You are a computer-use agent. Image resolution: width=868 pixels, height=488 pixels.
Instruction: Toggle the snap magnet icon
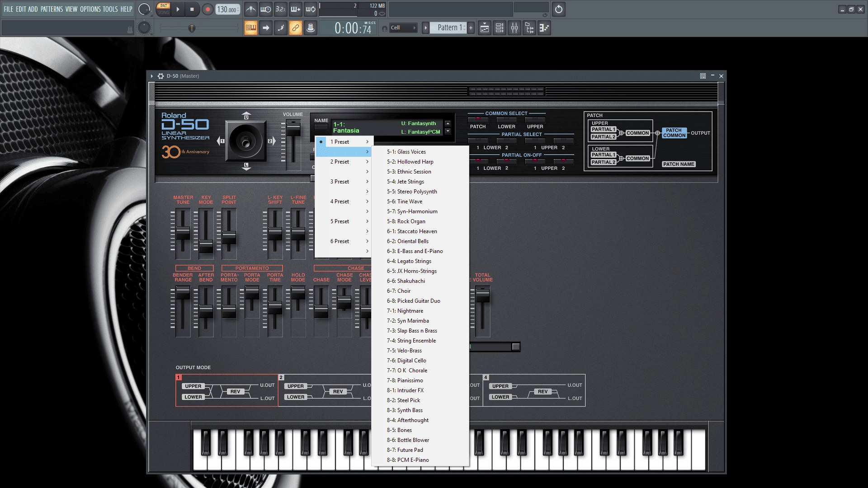(x=385, y=28)
